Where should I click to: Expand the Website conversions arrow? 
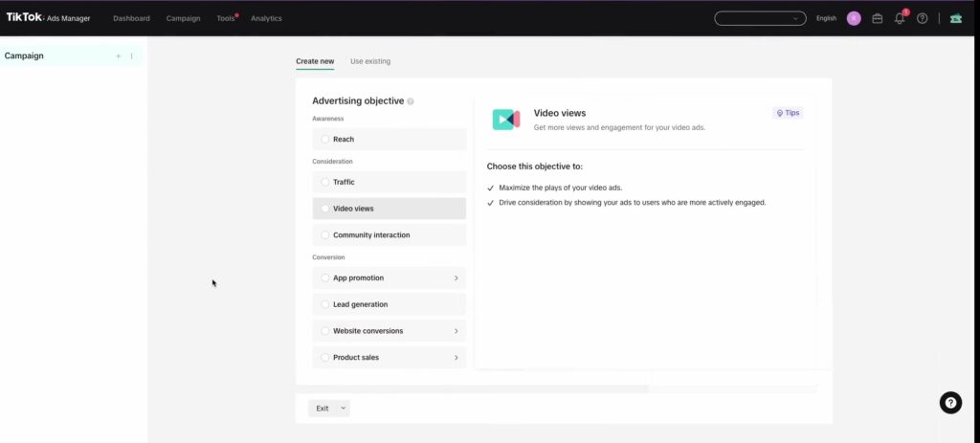[x=457, y=331]
